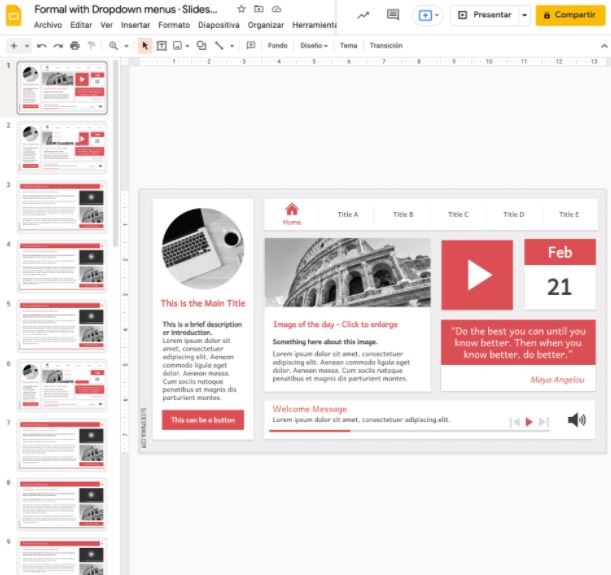Undo the last action
Screen dimensions: 611x575
[41, 46]
